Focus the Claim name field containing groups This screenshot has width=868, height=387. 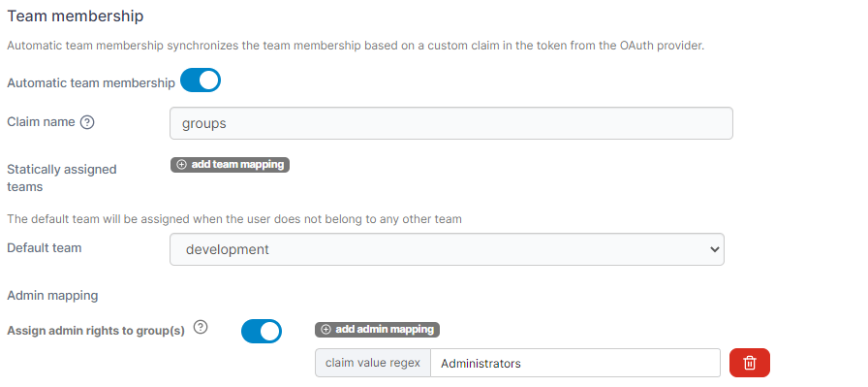pos(451,123)
